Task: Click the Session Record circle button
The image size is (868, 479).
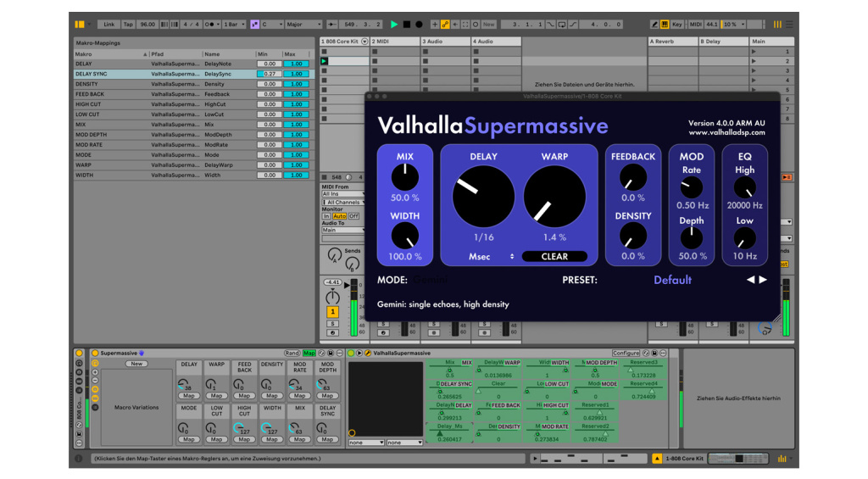Action: 476,25
